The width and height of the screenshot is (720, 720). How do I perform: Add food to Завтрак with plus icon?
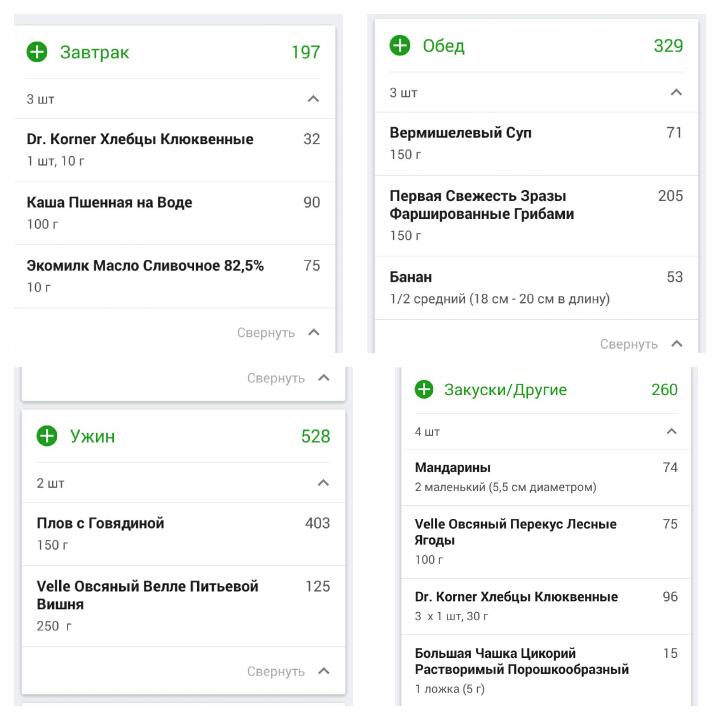[37, 51]
